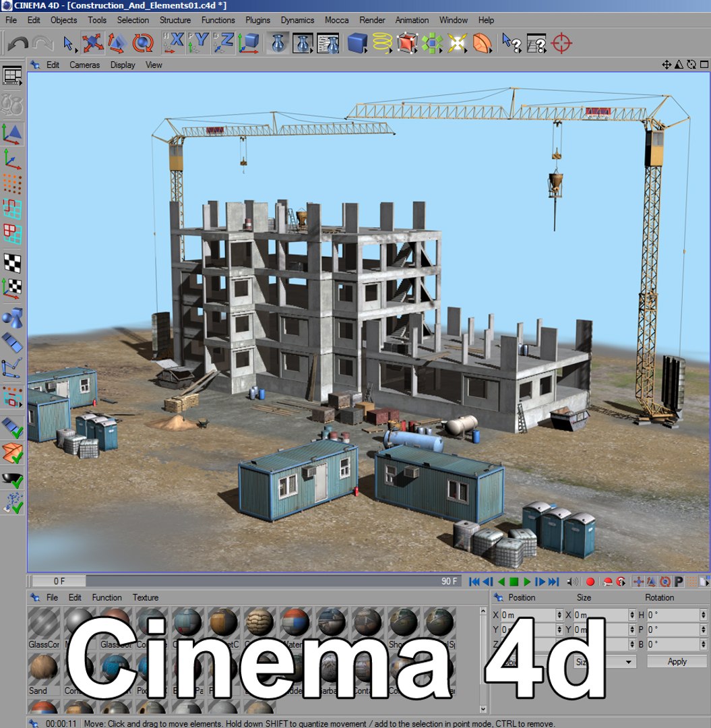Image resolution: width=711 pixels, height=728 pixels.
Task: Click material list scroll-down arrow
Action: pos(483,709)
